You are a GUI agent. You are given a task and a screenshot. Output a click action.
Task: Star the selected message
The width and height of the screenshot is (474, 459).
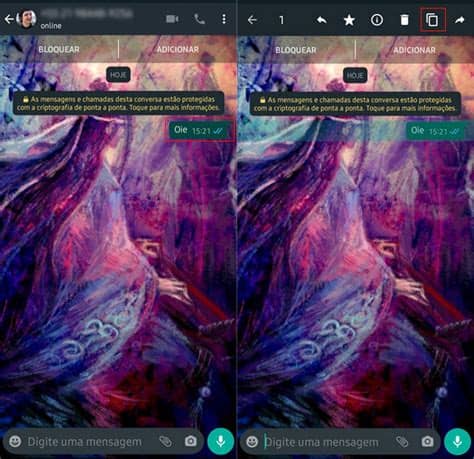coord(349,20)
